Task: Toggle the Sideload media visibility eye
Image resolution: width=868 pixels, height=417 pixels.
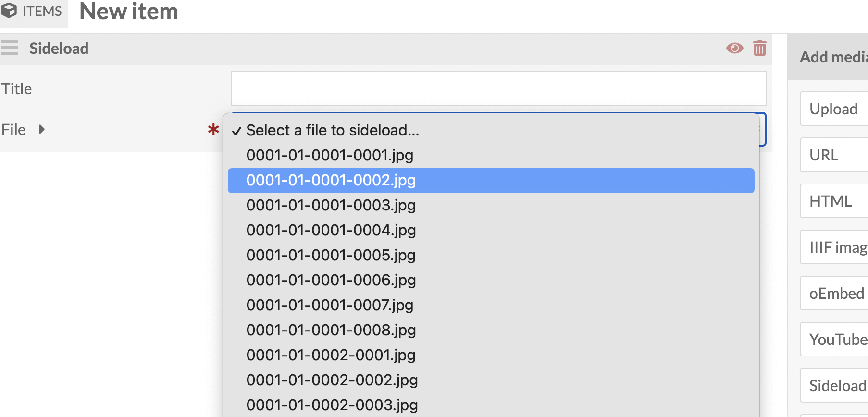Action: pos(734,48)
